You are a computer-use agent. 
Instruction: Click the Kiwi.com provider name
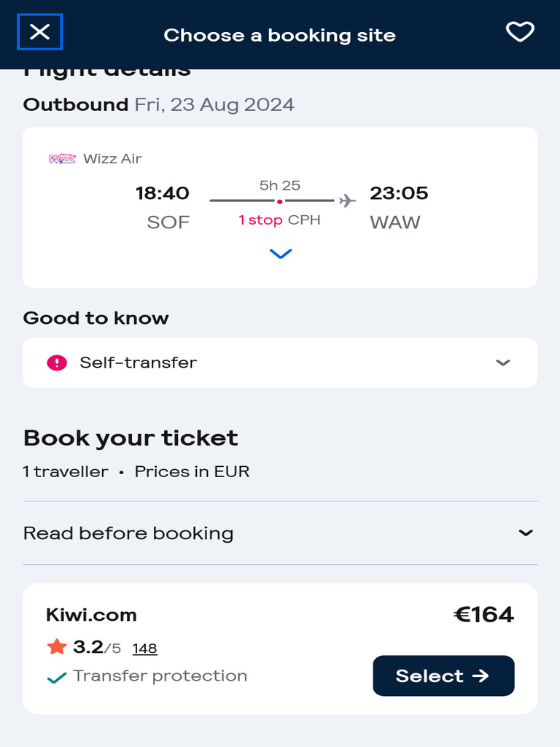click(x=91, y=615)
